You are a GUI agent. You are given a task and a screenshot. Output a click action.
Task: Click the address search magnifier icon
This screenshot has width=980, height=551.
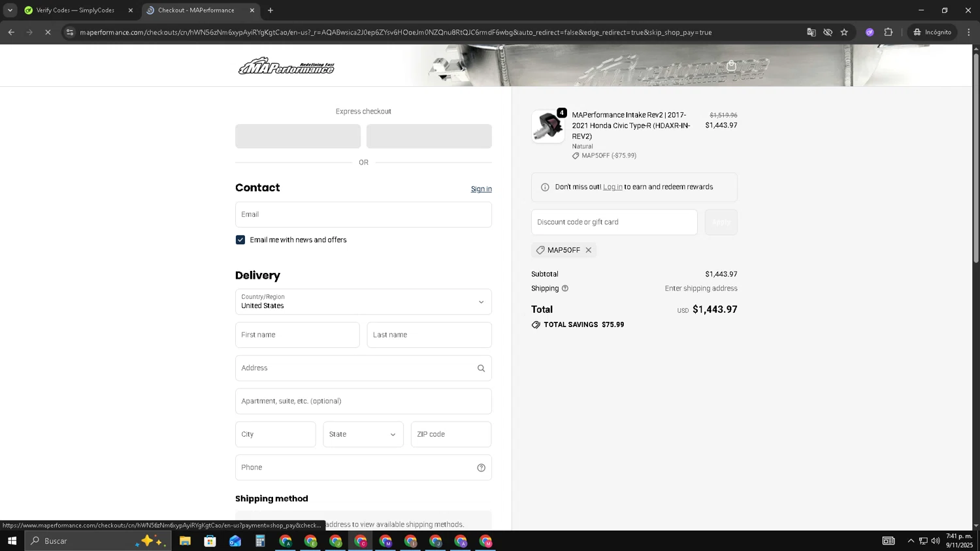[481, 368]
